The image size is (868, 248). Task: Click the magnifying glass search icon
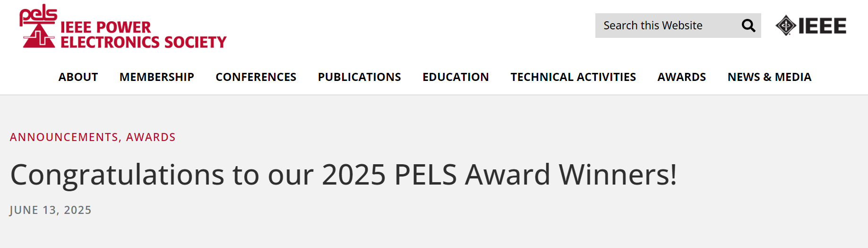(748, 26)
